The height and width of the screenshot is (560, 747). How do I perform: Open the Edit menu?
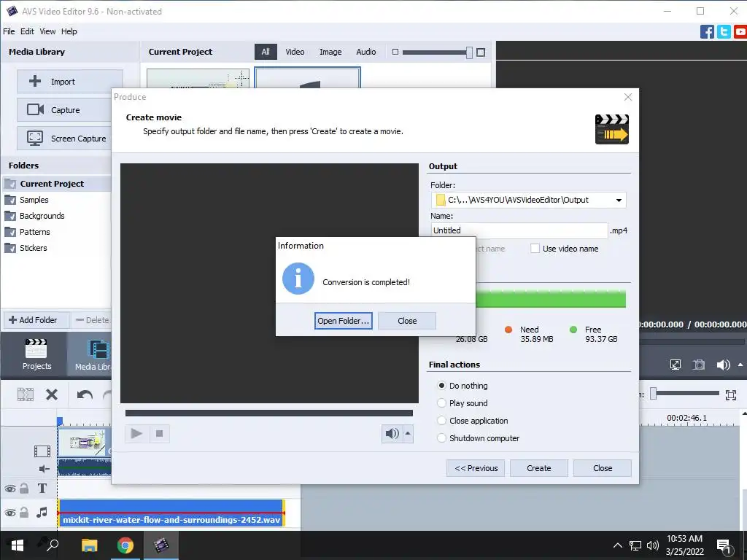coord(27,31)
